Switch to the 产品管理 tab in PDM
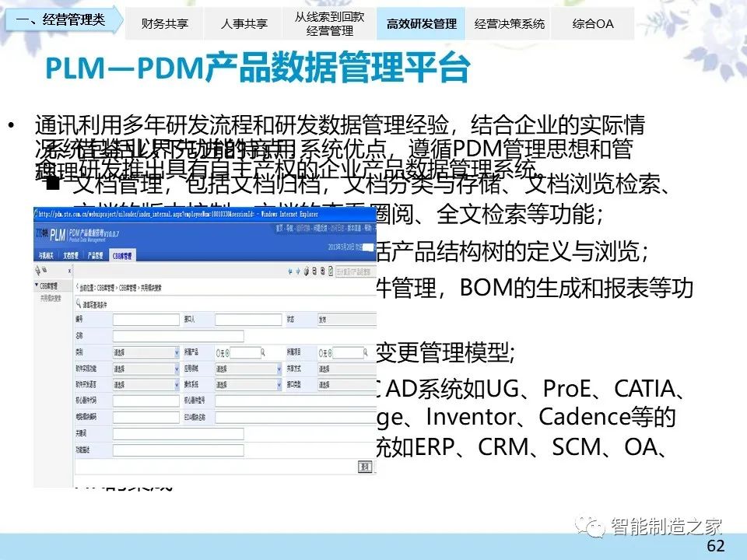The height and width of the screenshot is (560, 747). 95,256
